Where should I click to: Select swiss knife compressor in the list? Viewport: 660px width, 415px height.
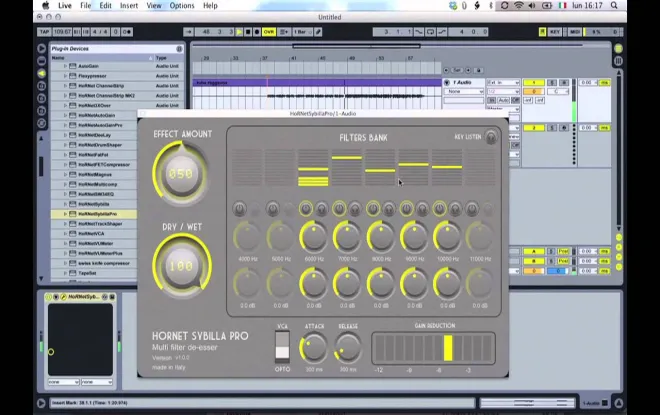click(x=104, y=263)
